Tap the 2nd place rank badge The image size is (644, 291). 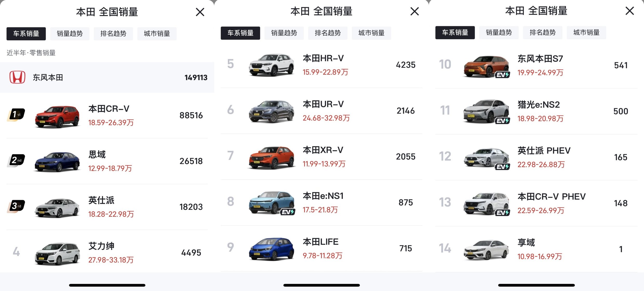coord(16,160)
